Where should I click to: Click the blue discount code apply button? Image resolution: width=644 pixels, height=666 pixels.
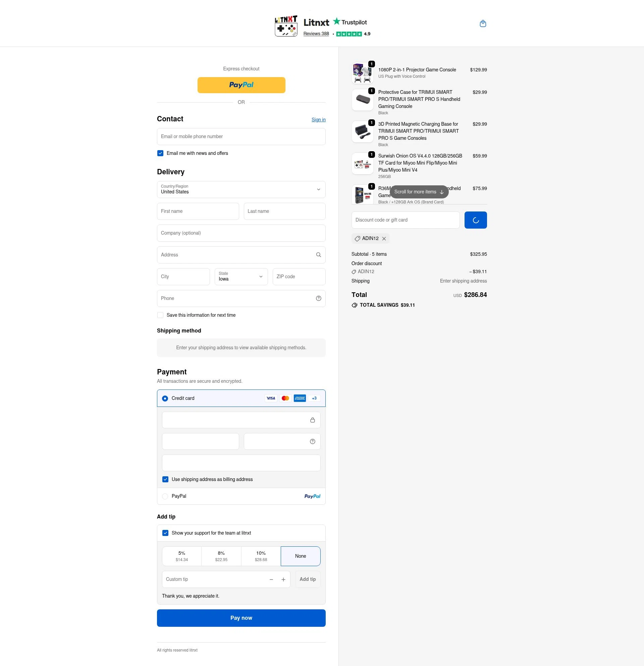click(475, 220)
